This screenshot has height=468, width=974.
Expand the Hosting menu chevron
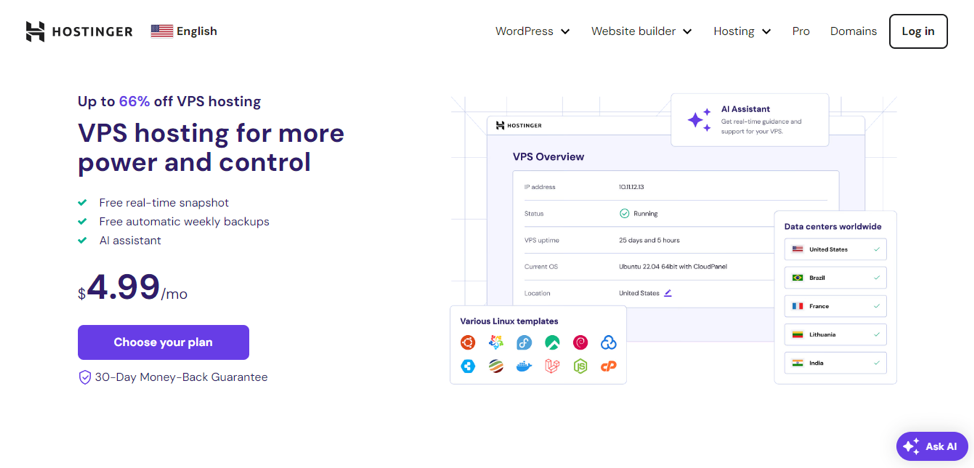tap(766, 32)
